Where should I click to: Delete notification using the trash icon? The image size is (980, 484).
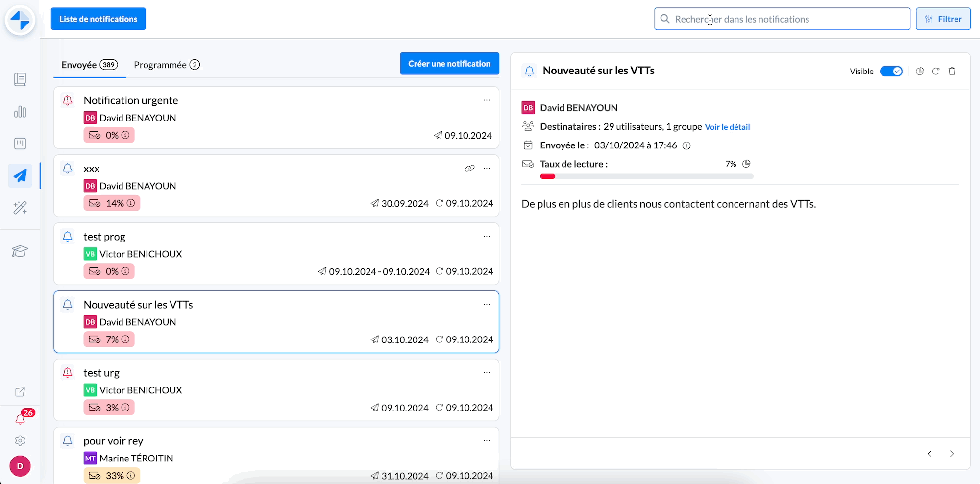tap(952, 72)
